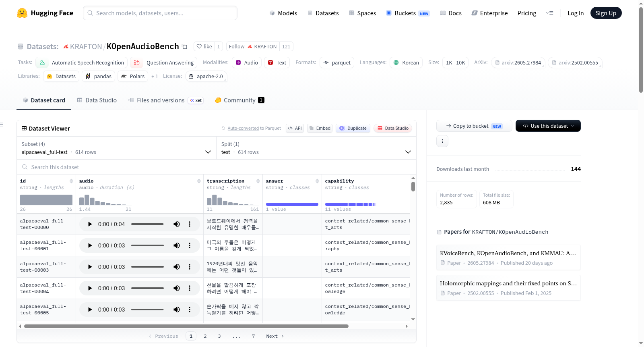Open audio options for alpacaeval_full-test-00003
Viewport: 644px width, 347px height.
click(190, 267)
